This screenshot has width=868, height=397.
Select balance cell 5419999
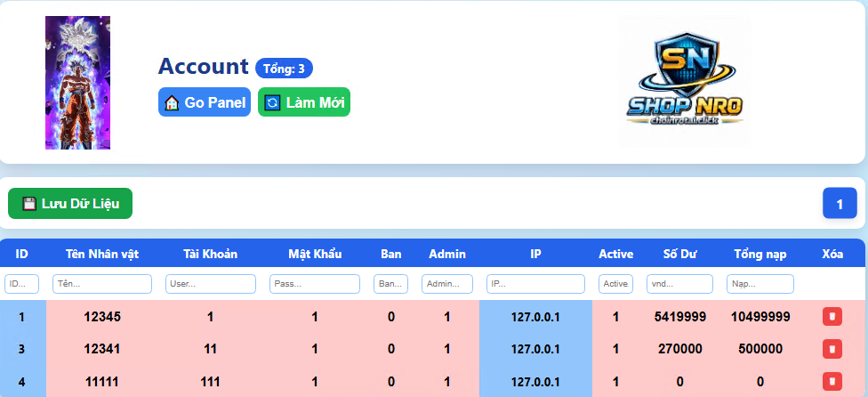pos(679,317)
